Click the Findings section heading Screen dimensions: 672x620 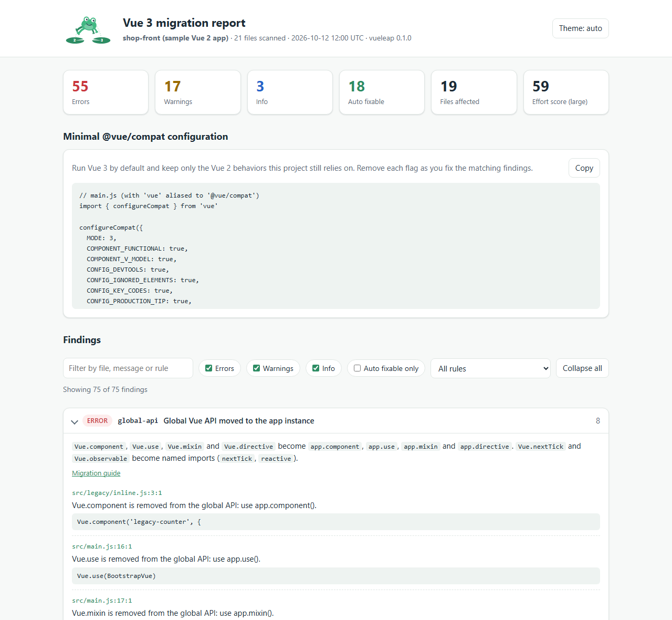click(x=82, y=340)
